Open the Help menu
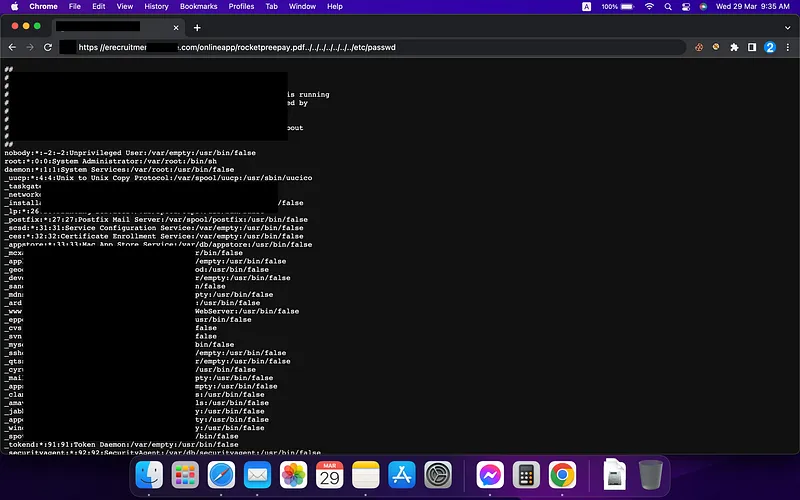This screenshot has width=800, height=500. (x=335, y=7)
